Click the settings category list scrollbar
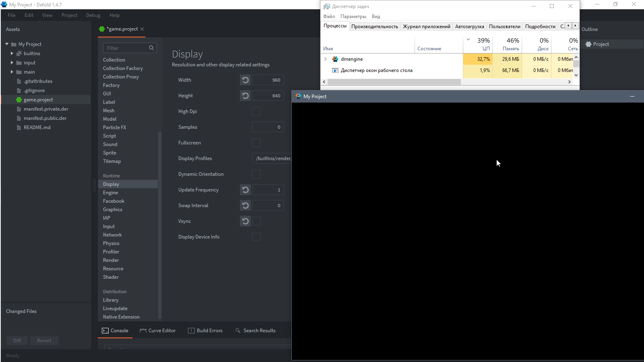 tap(160, 225)
